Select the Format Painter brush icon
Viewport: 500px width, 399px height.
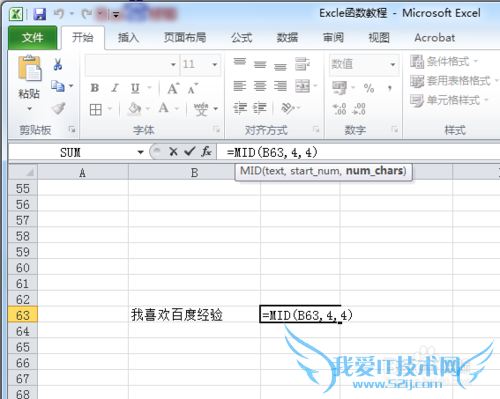[x=58, y=108]
